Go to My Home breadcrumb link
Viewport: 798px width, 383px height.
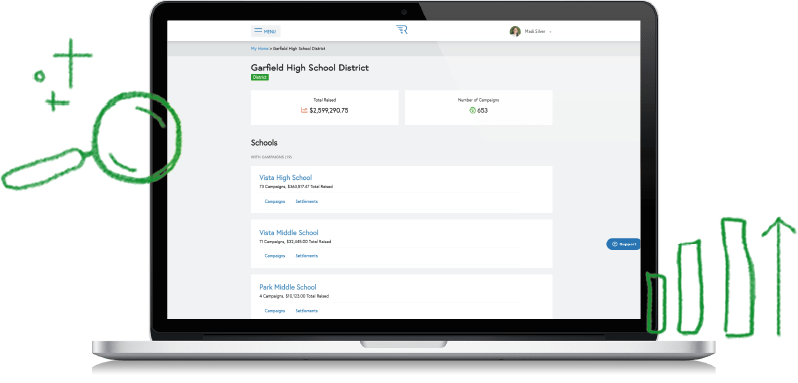click(259, 48)
